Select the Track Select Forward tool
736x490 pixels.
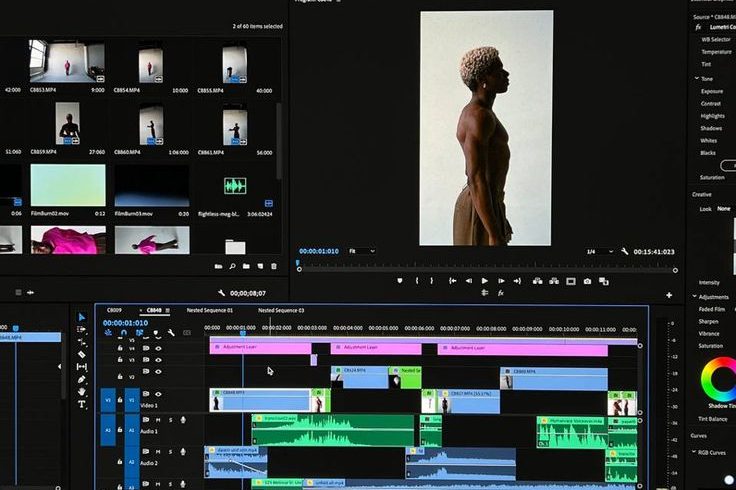pyautogui.click(x=81, y=329)
